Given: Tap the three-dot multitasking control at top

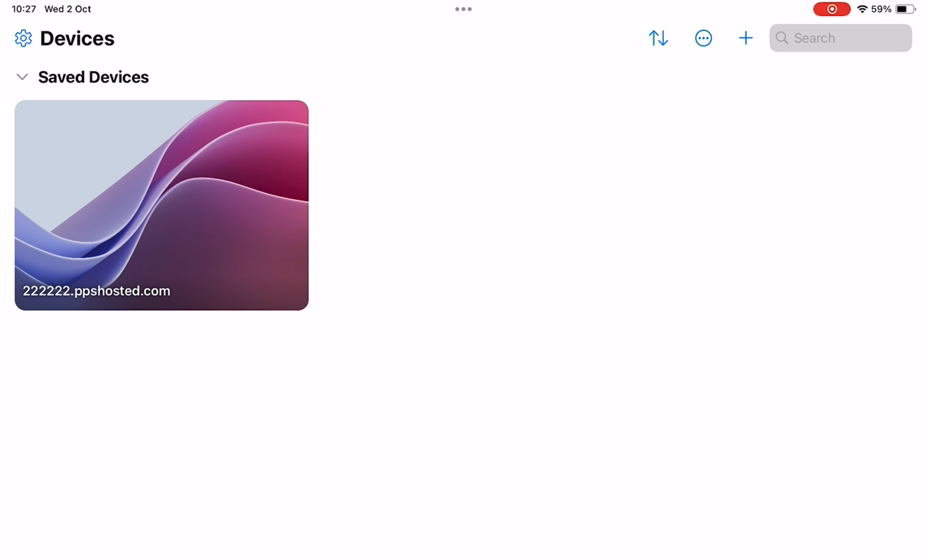Looking at the screenshot, I should (x=463, y=9).
